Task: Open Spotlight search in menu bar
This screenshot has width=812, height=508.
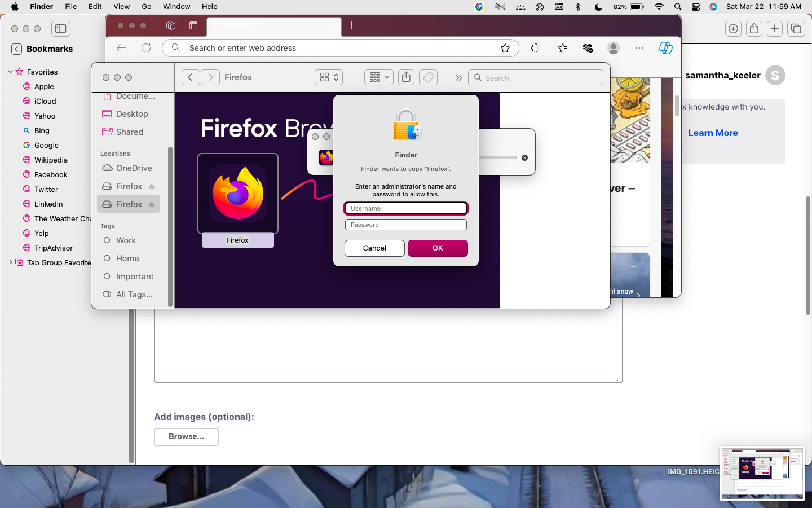Action: pyautogui.click(x=678, y=7)
